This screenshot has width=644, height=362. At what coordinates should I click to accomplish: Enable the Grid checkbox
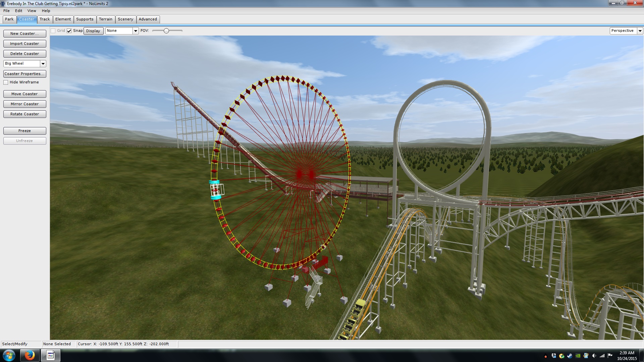pos(53,31)
